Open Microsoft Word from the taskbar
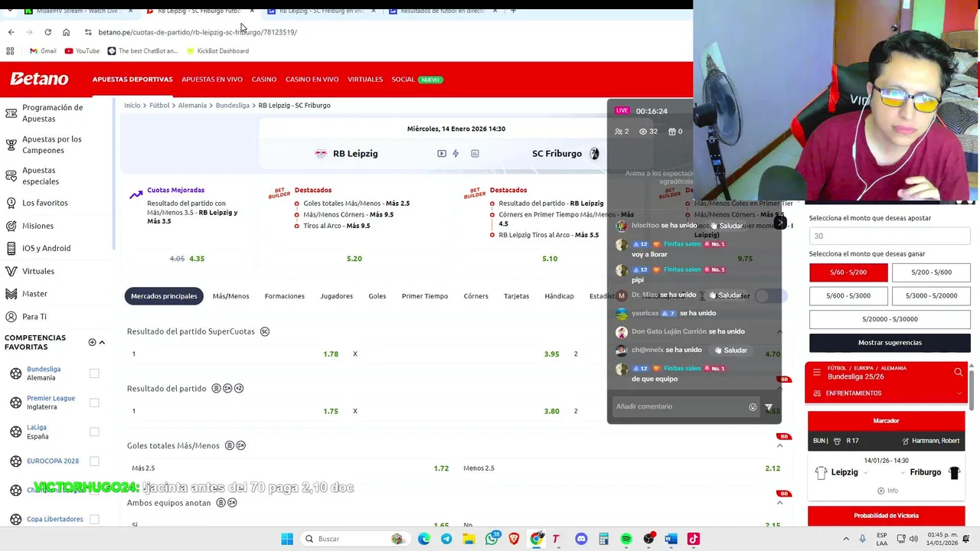980x551 pixels. 671,539
